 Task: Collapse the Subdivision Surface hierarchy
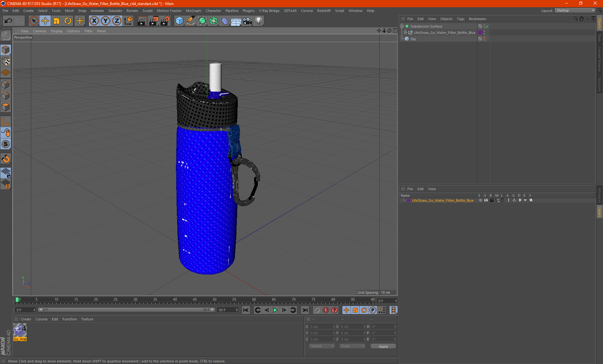pyautogui.click(x=402, y=26)
